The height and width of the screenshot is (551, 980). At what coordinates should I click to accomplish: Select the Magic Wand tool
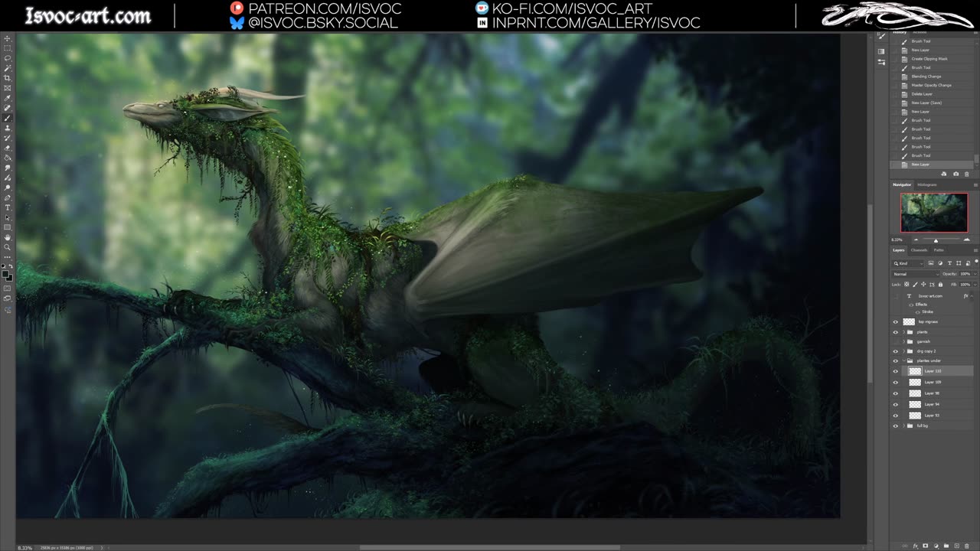coord(7,68)
